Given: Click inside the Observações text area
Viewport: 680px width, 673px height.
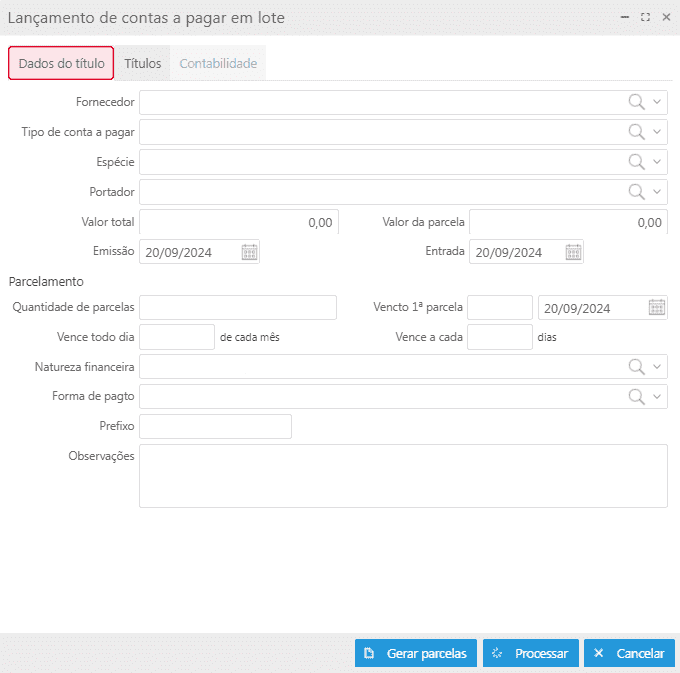Looking at the screenshot, I should [403, 476].
